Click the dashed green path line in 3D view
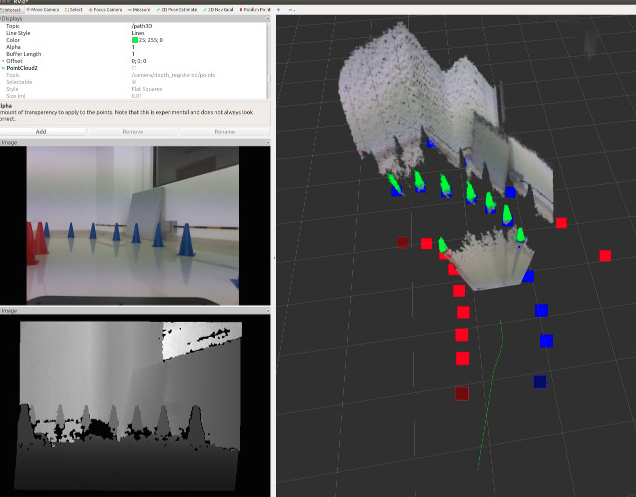This screenshot has width=636, height=497. pos(492,395)
